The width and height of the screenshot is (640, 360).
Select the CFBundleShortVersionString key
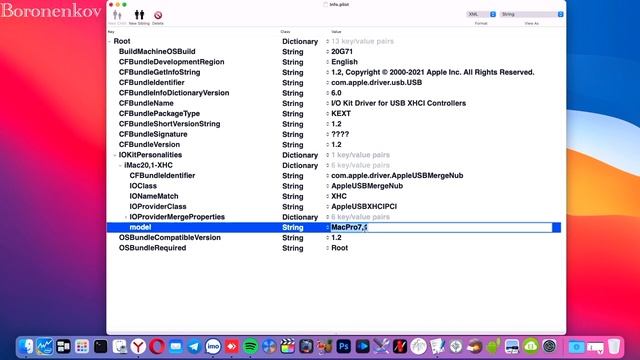pyautogui.click(x=169, y=124)
